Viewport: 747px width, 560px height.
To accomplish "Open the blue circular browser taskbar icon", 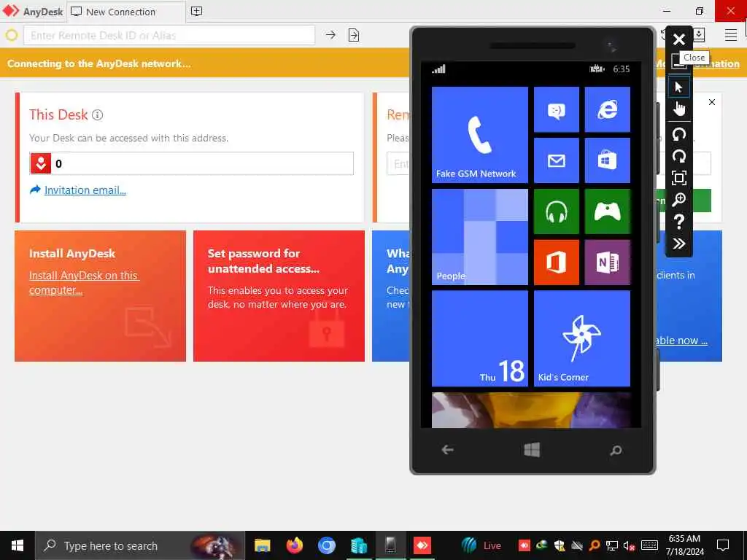I will coord(326,545).
